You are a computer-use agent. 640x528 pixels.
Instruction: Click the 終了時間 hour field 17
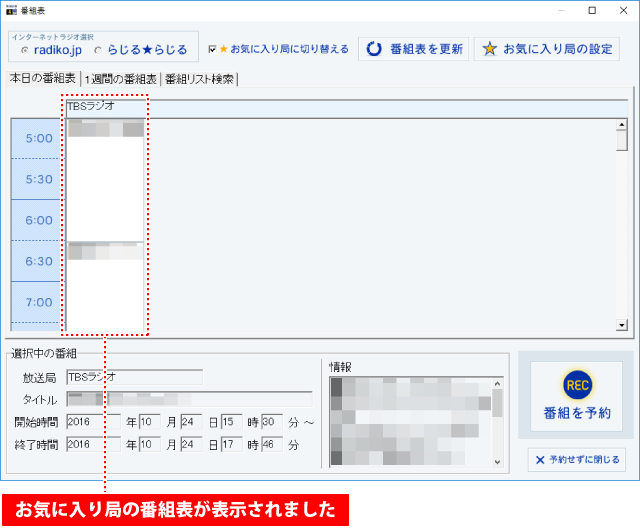[231, 444]
